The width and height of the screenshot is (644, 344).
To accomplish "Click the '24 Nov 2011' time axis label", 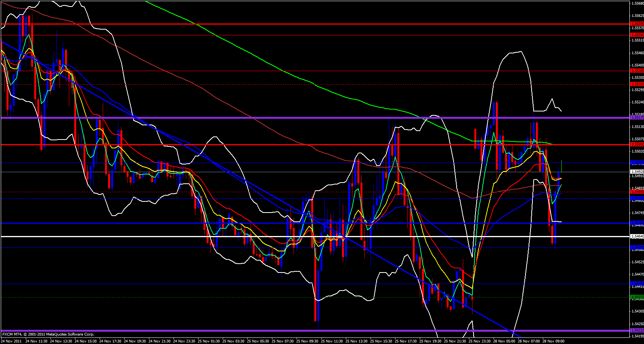I will (x=12, y=341).
